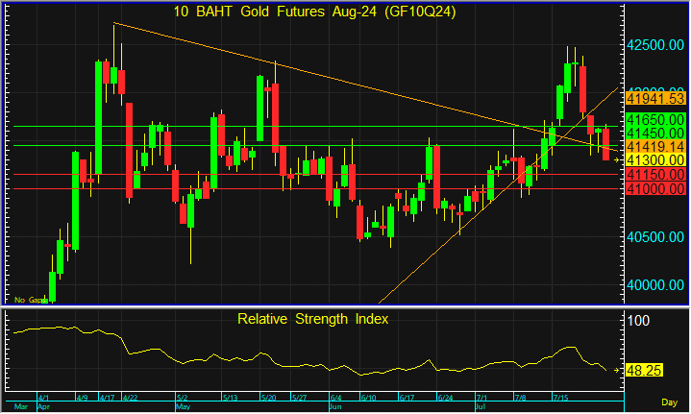This screenshot has height=414, width=691.
Task: Select the green 41450.00 price level tag
Action: (x=655, y=132)
